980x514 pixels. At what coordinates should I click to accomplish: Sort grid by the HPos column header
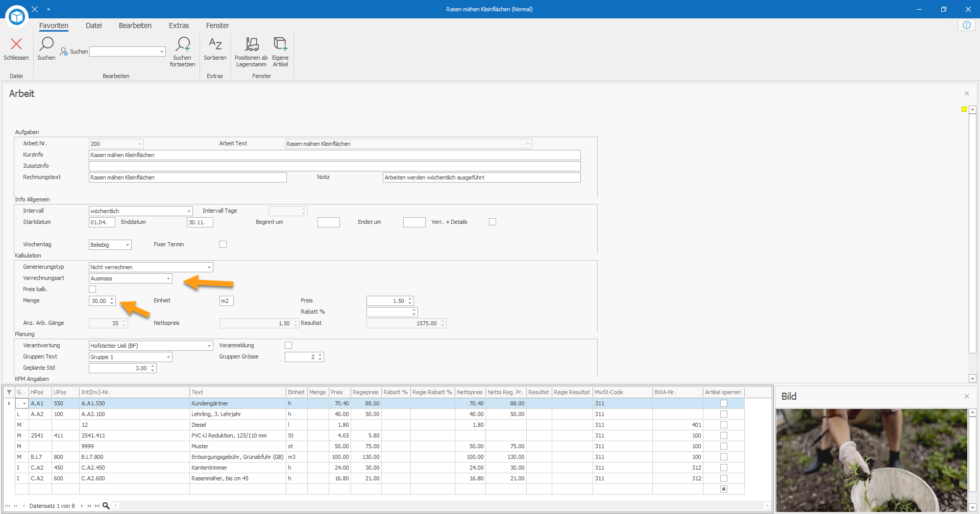[40, 392]
